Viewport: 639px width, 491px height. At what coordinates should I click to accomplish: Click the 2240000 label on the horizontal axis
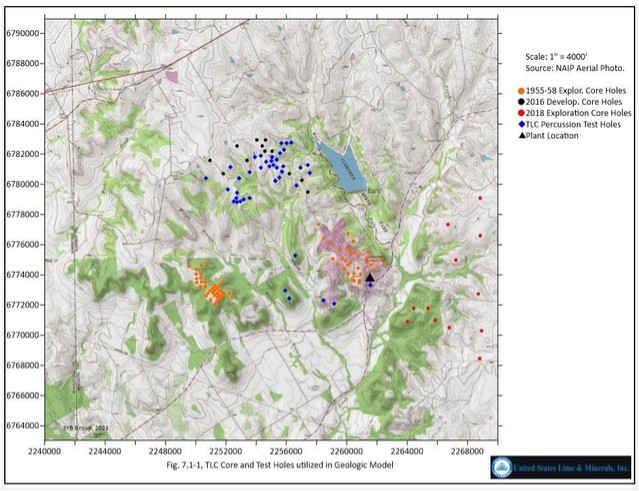pyautogui.click(x=45, y=451)
